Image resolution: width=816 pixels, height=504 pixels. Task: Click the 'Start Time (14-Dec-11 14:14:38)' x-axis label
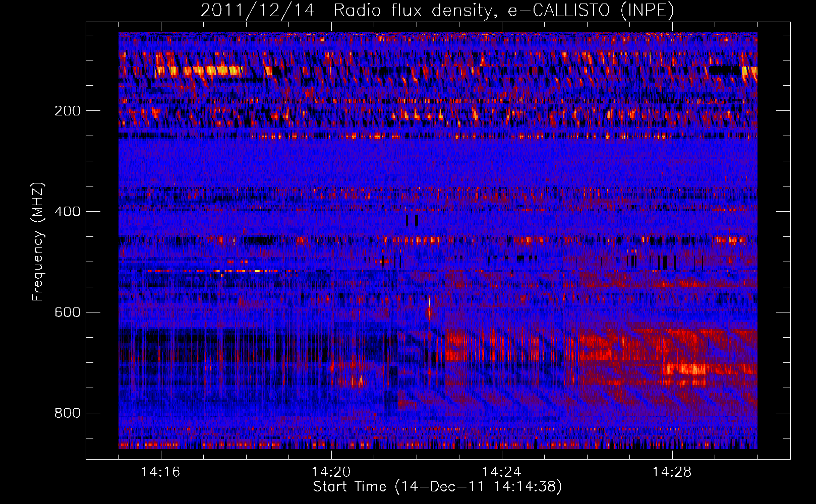pyautogui.click(x=437, y=487)
